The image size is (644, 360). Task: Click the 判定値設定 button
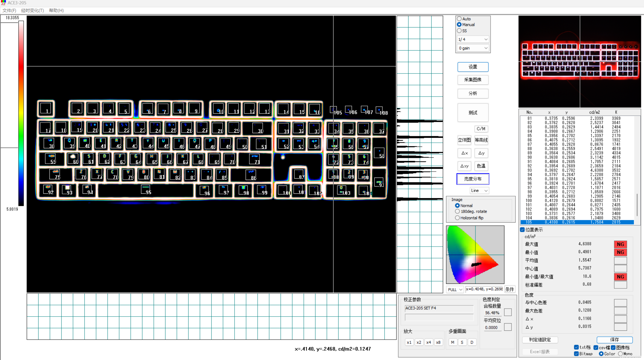540,340
